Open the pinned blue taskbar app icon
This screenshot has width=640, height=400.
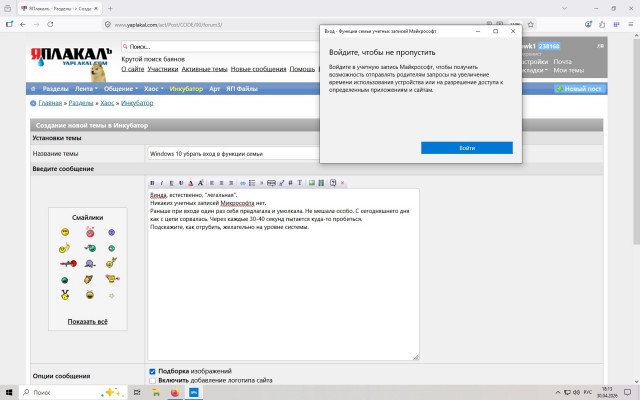point(194,392)
